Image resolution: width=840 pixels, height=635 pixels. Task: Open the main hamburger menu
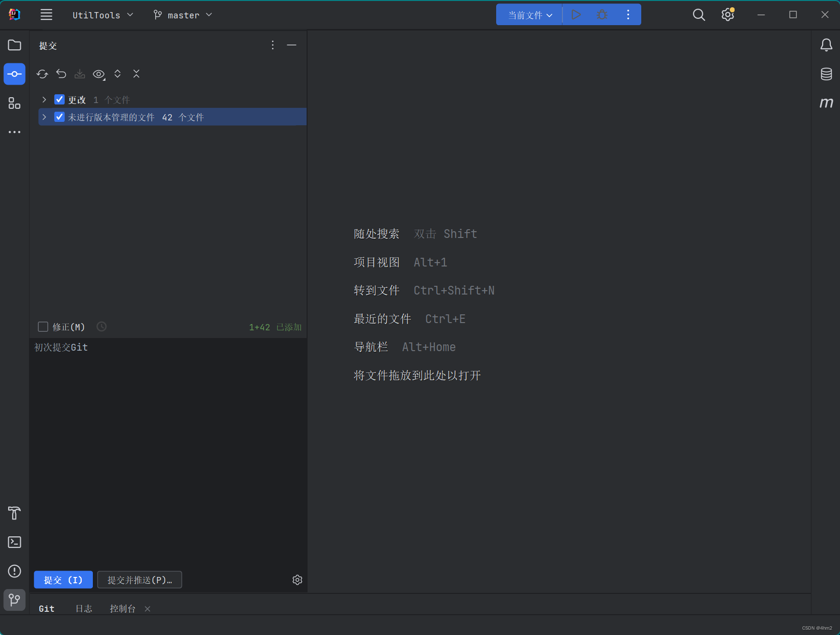[46, 15]
